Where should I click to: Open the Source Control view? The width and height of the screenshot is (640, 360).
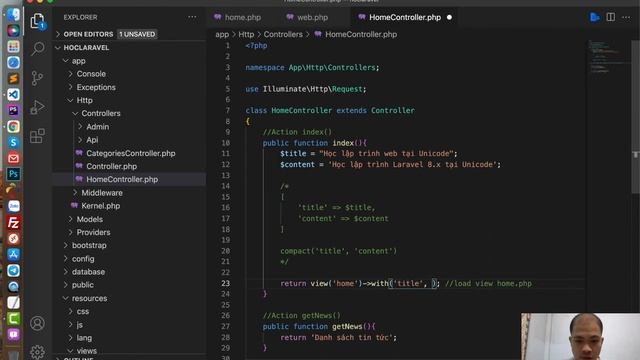[38, 78]
